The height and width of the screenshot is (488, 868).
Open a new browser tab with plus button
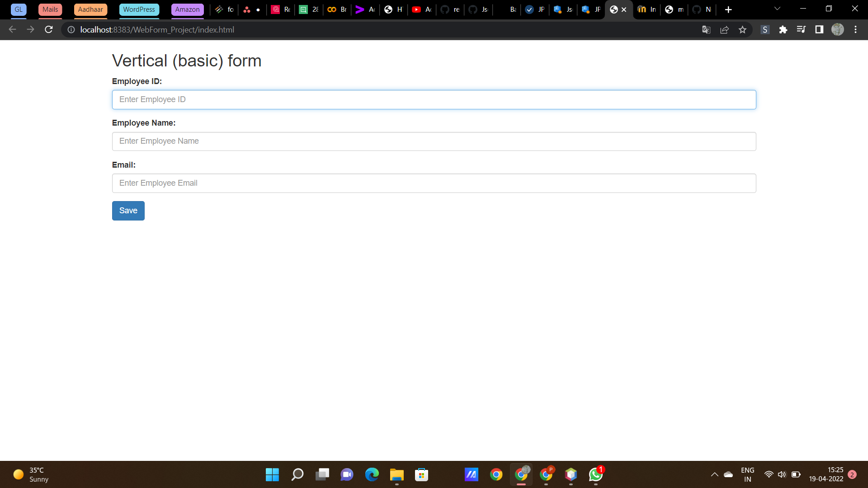pos(728,9)
